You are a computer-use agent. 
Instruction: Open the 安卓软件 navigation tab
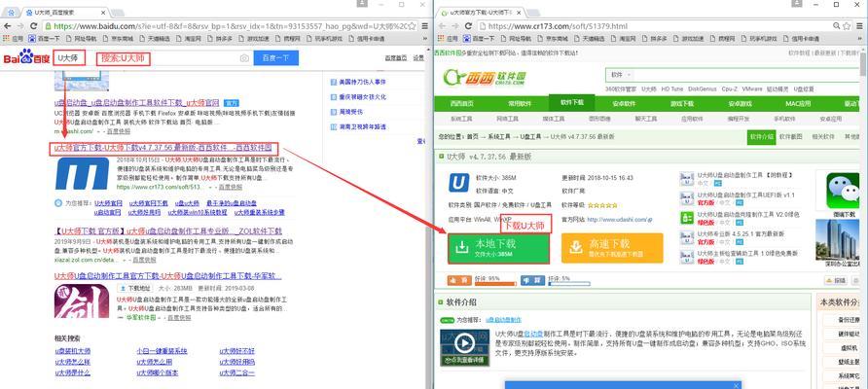625,103
